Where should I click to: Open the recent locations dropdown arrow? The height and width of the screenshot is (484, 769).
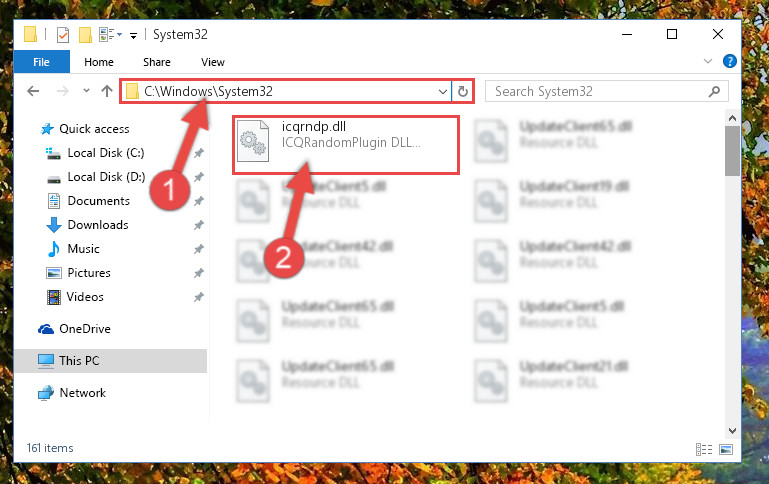86,91
